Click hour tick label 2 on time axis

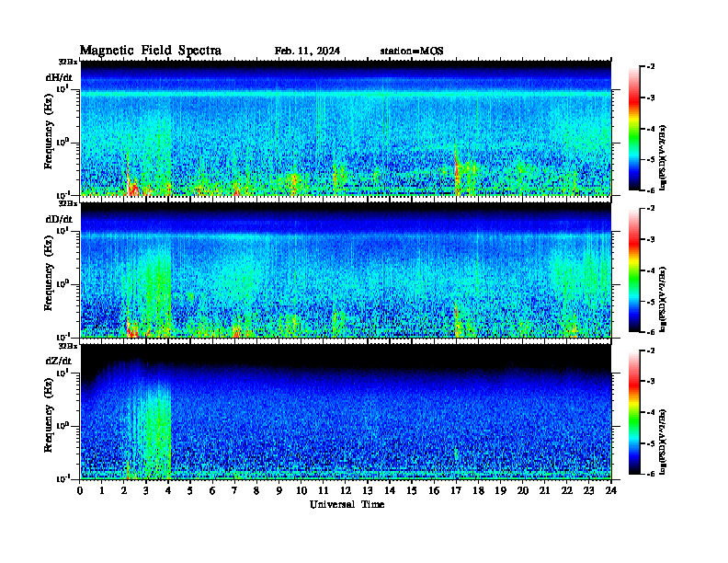(x=124, y=490)
